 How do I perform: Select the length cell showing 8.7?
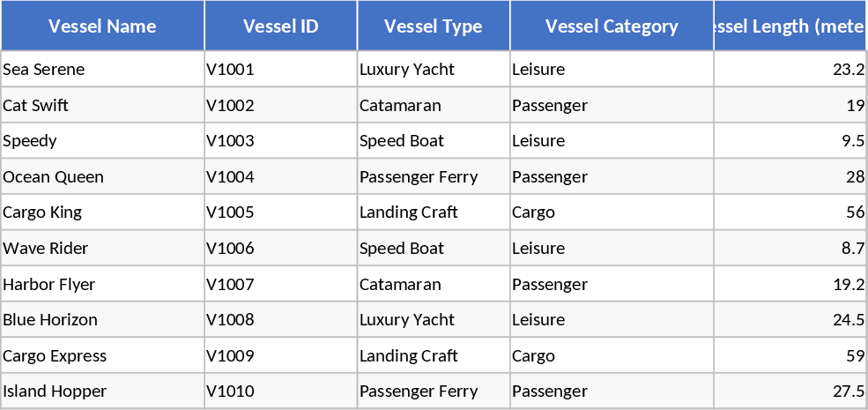[852, 249]
